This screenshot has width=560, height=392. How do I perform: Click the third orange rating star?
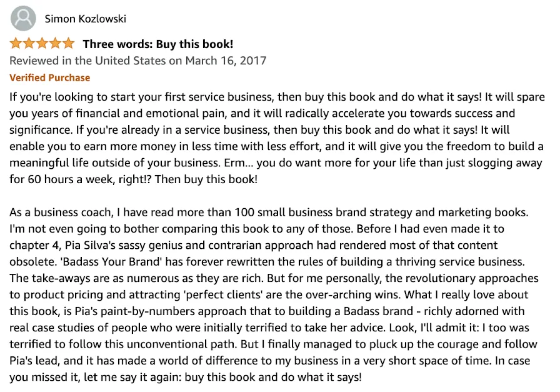(42, 44)
